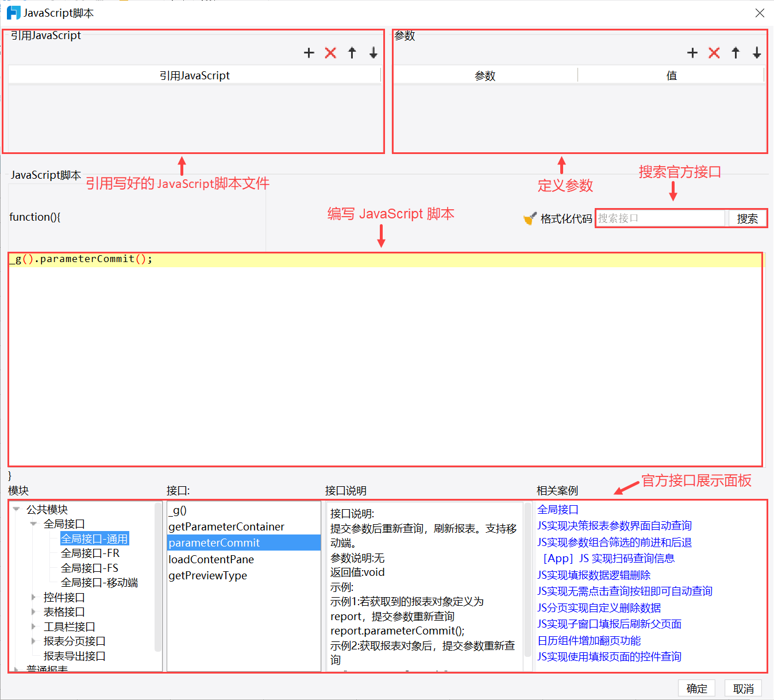
Task: Select 全局接口-FR in module tree
Action: [x=90, y=553]
